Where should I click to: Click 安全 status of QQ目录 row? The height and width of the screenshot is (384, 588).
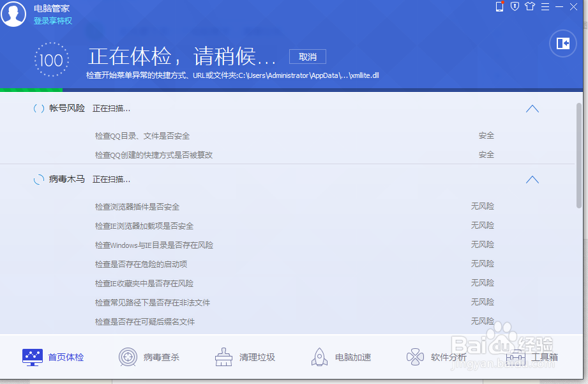pos(486,135)
